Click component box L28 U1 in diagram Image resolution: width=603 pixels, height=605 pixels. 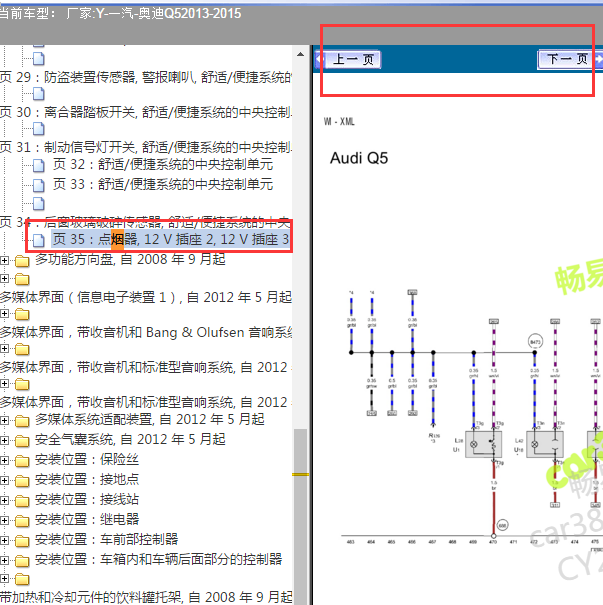483,444
